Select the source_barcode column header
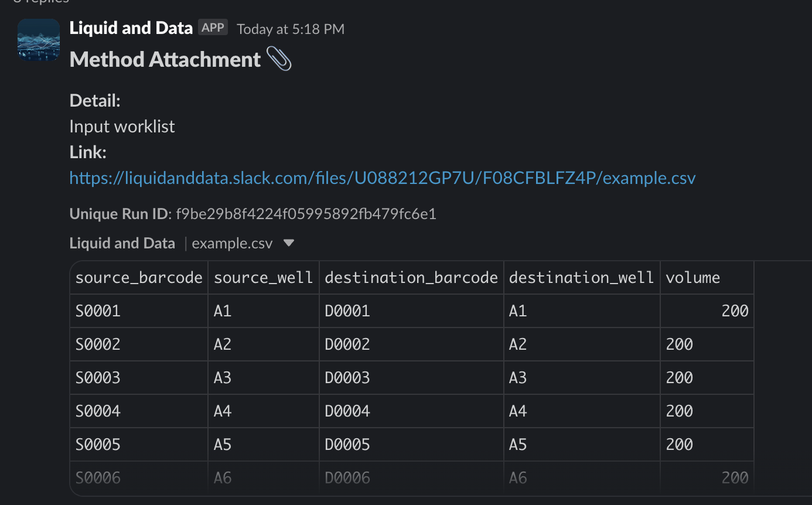The height and width of the screenshot is (505, 812). pos(139,277)
